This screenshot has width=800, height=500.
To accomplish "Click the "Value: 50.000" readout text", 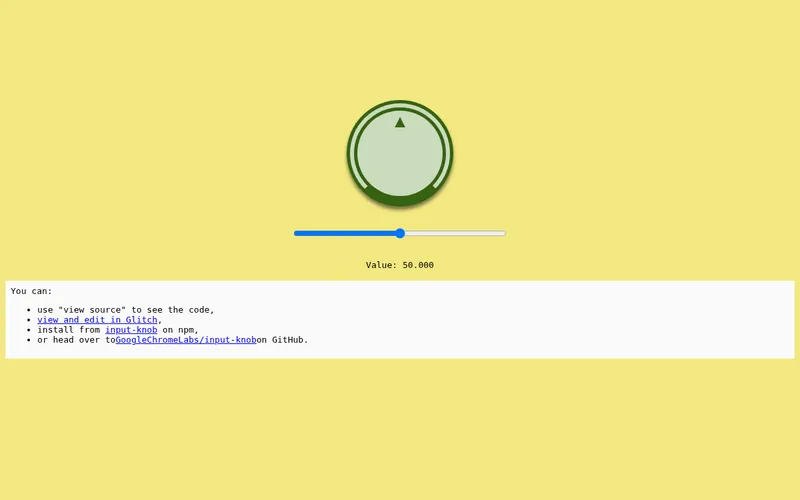I will click(400, 265).
